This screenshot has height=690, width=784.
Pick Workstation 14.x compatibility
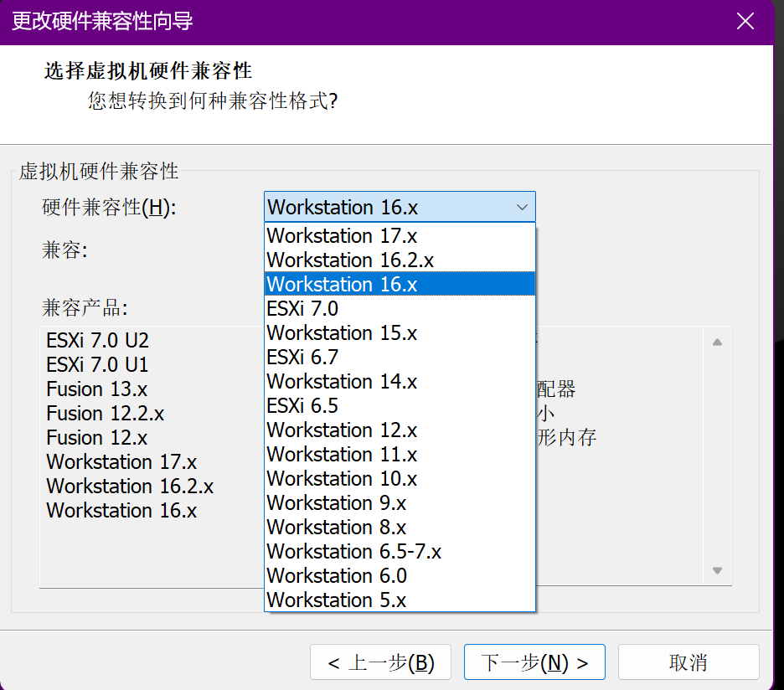coord(342,382)
